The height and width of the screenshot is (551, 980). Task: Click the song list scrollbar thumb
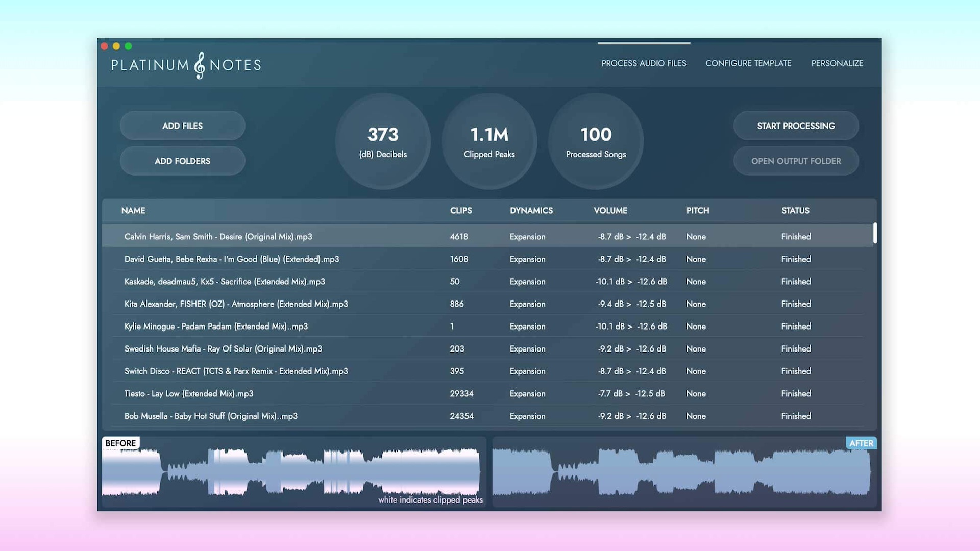tap(875, 233)
